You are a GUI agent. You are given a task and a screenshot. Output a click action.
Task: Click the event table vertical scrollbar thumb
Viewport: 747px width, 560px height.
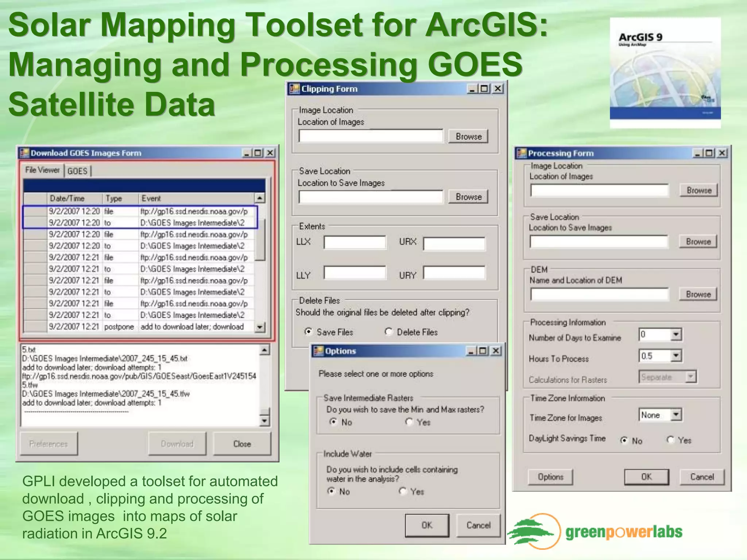[260, 239]
